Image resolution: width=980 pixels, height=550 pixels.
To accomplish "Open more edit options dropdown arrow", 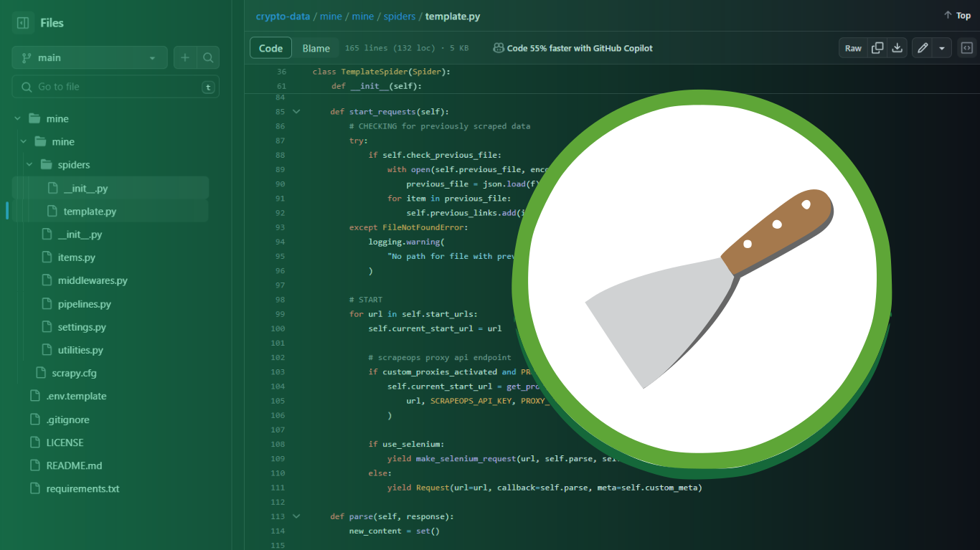I will 942,48.
